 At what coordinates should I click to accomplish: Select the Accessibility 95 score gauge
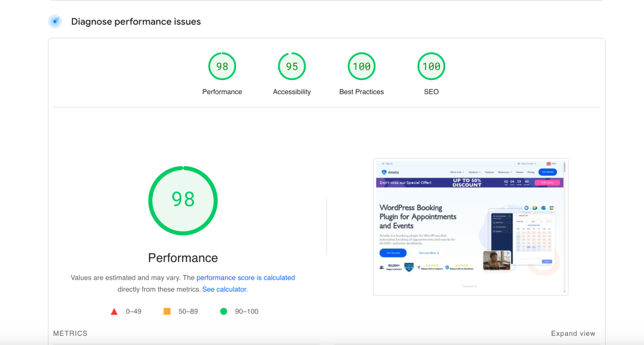click(x=292, y=66)
